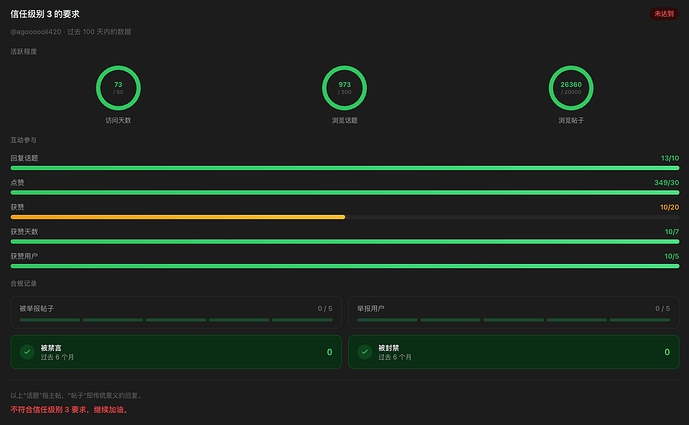This screenshot has width=689, height=425.
Task: Click the 合规记录 section label
Action: click(24, 283)
